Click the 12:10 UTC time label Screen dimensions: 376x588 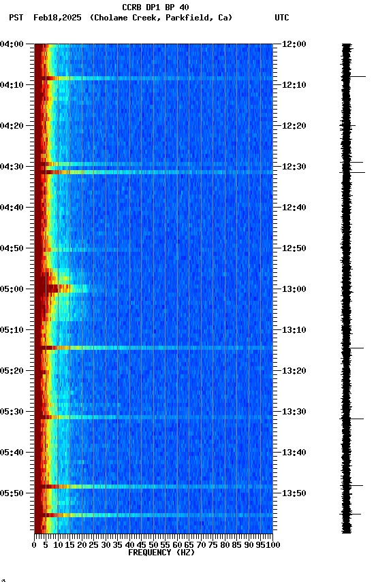coord(294,85)
